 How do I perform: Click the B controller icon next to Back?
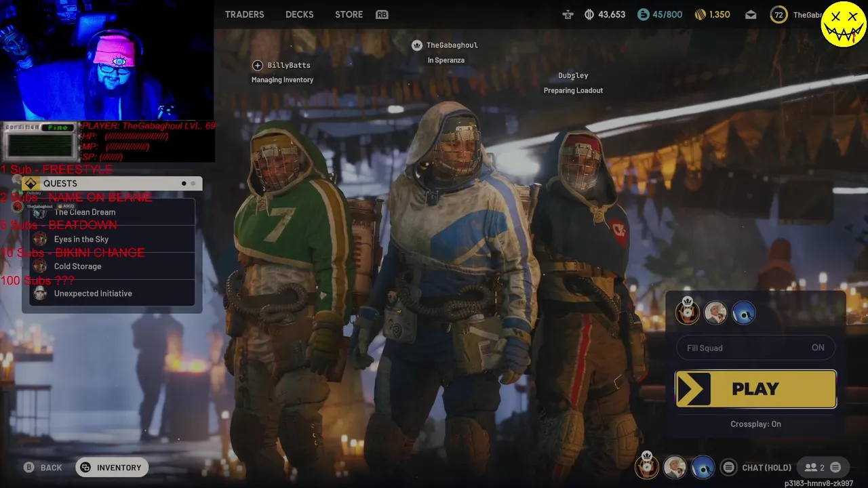tap(28, 467)
